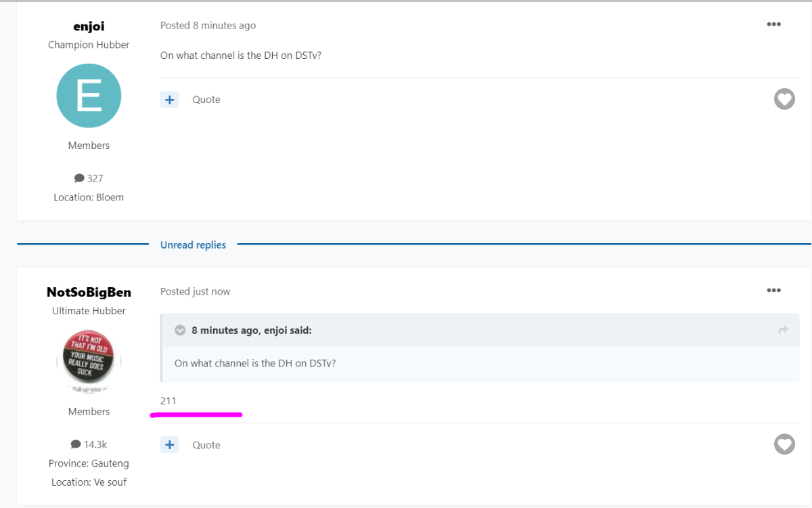Toggle multiquote plus on NotSoBigBen's reply
This screenshot has width=812, height=508.
(x=169, y=445)
